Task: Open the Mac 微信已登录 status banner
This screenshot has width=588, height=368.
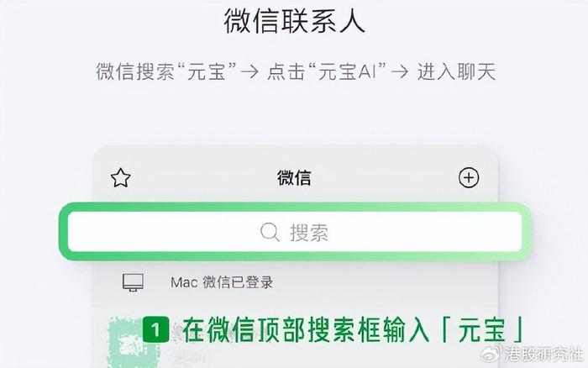Action: pyautogui.click(x=296, y=282)
